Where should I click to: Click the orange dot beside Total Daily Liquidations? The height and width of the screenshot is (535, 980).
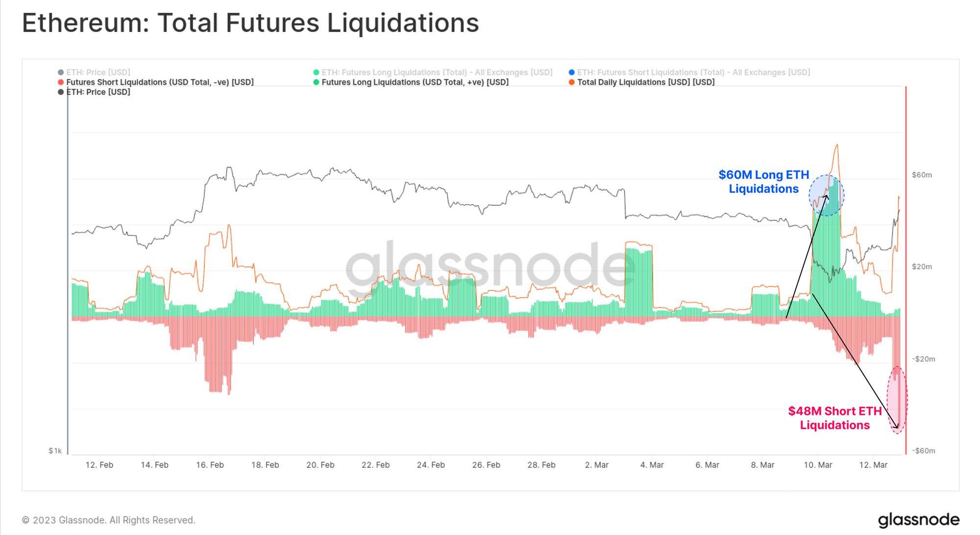pos(571,82)
